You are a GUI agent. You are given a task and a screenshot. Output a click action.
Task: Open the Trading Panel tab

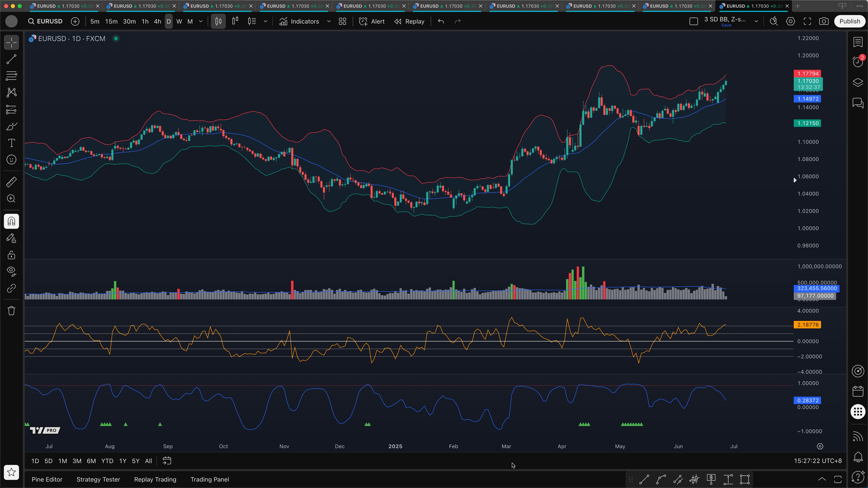tap(210, 479)
